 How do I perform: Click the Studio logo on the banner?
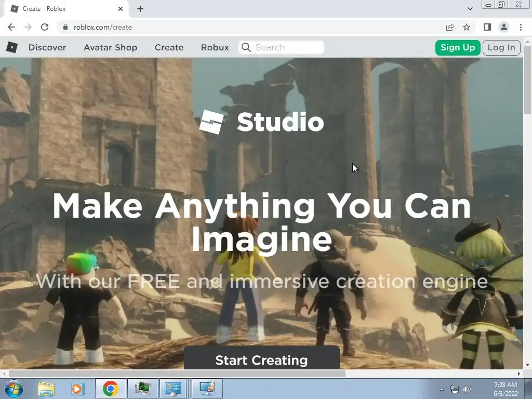(262, 122)
